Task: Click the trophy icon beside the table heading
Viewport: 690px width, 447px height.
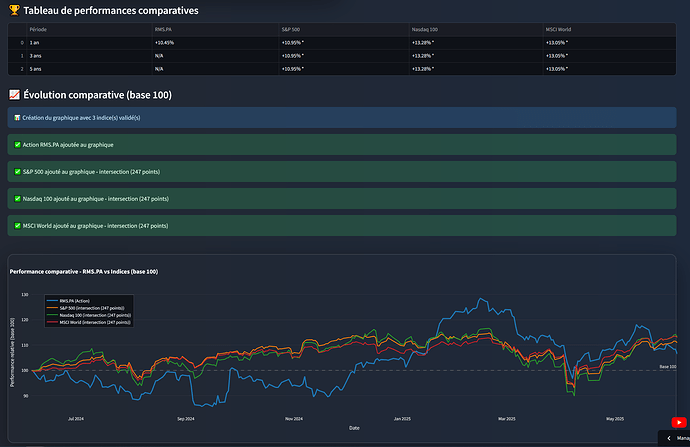Action: pyautogui.click(x=12, y=10)
